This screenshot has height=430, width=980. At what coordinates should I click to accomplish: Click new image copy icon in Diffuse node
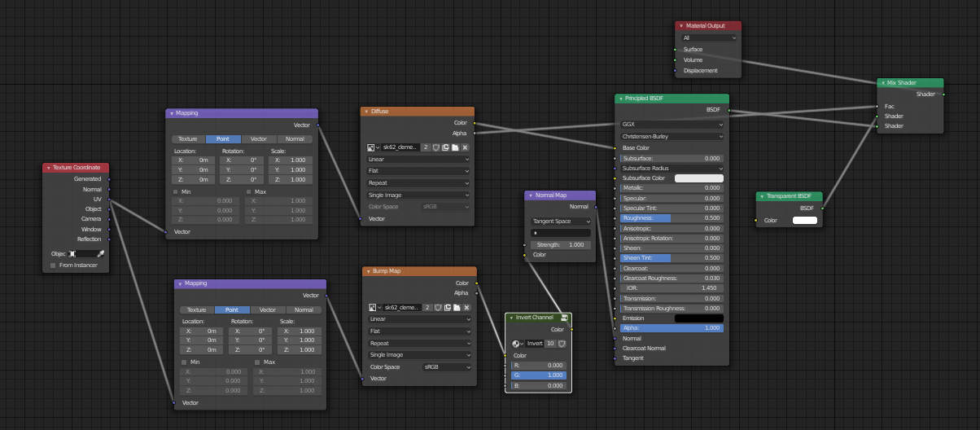click(446, 147)
